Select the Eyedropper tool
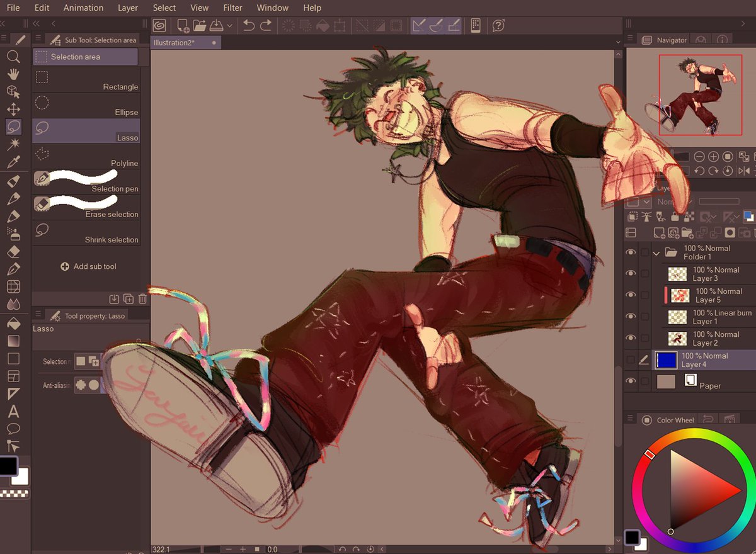 point(13,162)
